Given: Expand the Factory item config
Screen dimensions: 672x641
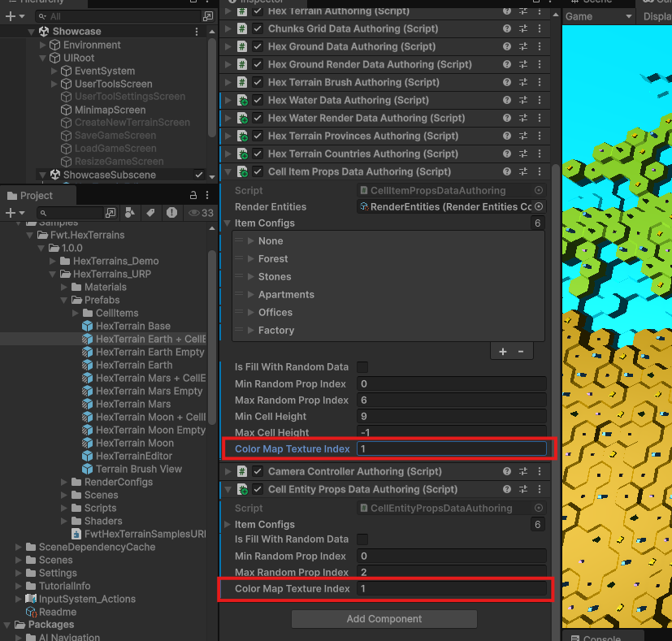Looking at the screenshot, I should [251, 331].
